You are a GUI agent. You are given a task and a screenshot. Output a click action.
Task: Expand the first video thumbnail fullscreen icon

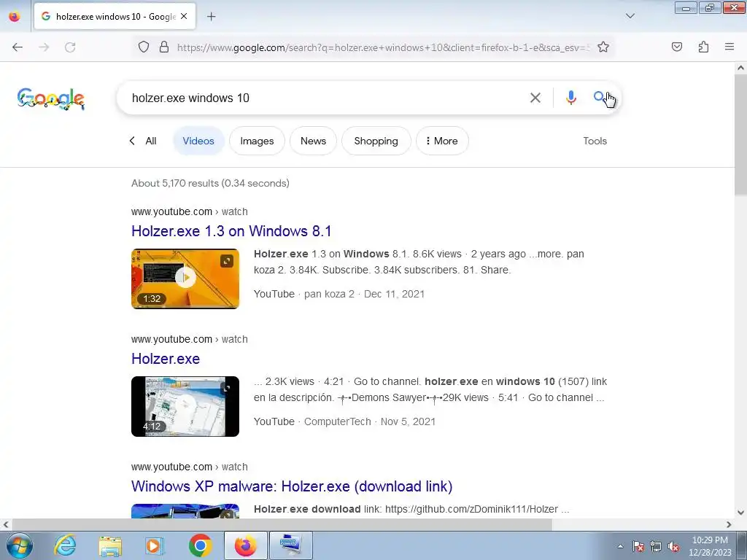click(x=227, y=261)
